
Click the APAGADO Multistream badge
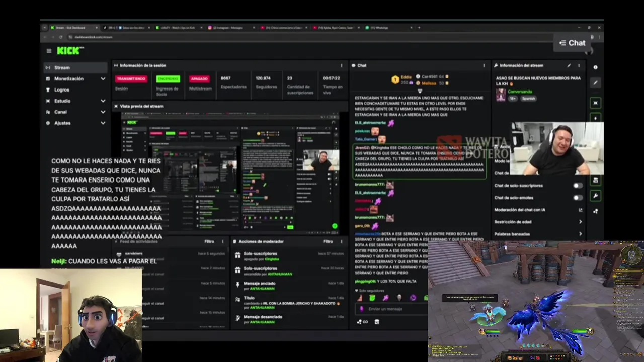[x=199, y=79]
